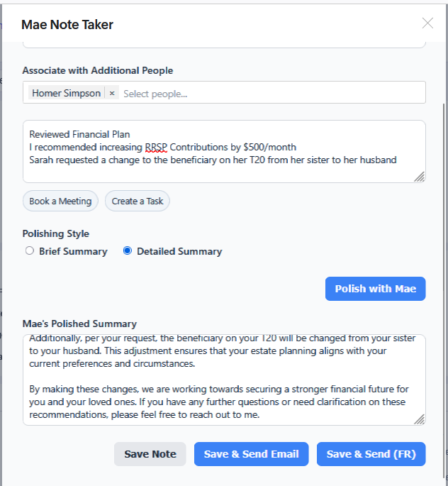Click the Homer Simpson person chip
Viewport: 448px width, 486px height.
coord(67,93)
